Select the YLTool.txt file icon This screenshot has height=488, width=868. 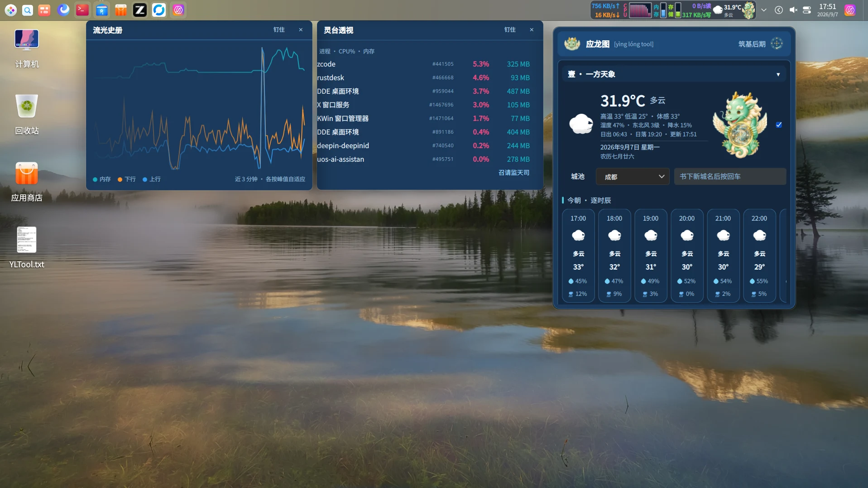pyautogui.click(x=27, y=247)
